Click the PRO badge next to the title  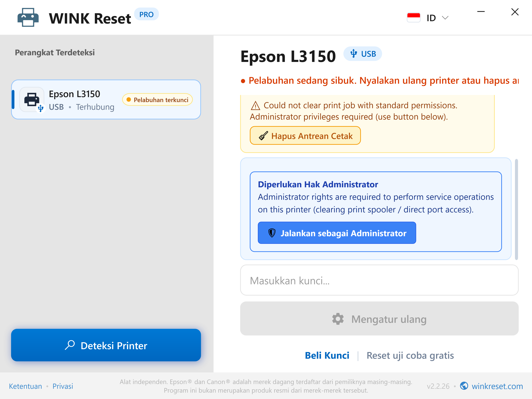click(146, 14)
